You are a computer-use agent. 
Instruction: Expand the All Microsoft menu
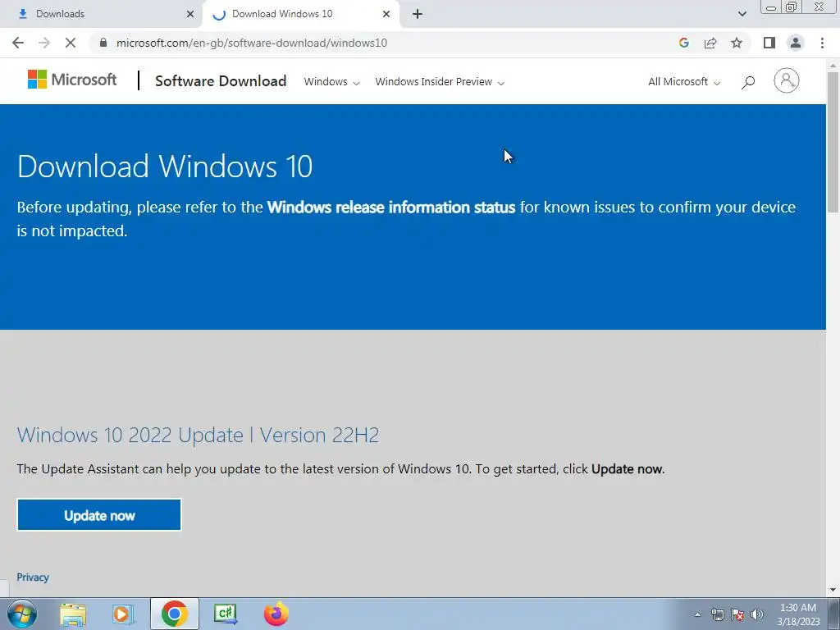tap(684, 81)
